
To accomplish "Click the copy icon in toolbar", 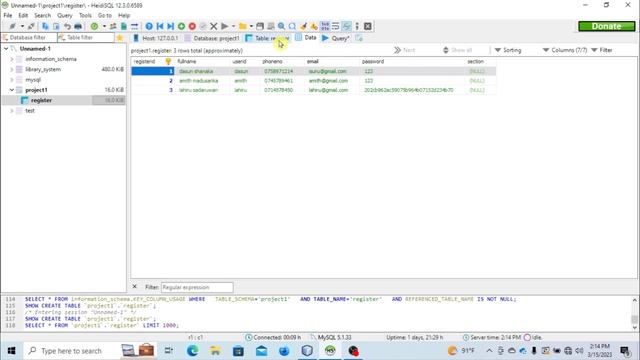I will [x=45, y=26].
